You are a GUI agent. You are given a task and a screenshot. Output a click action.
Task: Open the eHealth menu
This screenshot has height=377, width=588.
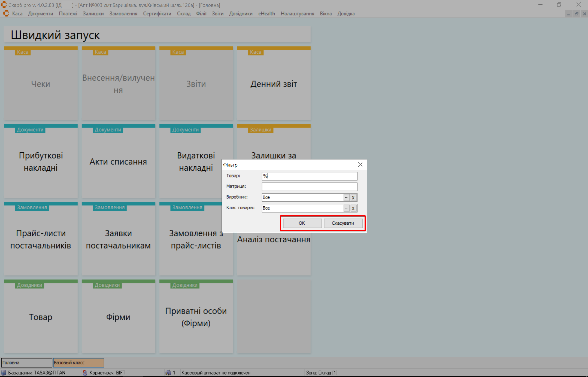pyautogui.click(x=266, y=14)
